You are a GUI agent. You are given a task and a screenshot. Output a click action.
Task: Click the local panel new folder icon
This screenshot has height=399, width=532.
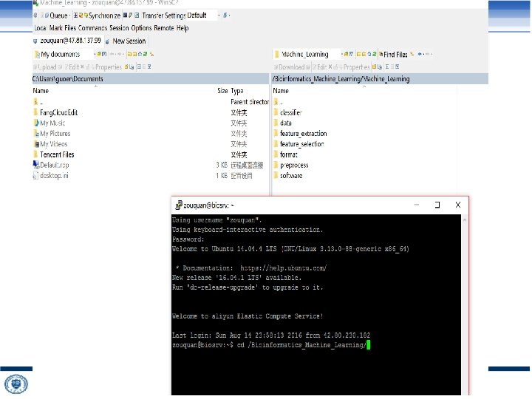coord(126,66)
